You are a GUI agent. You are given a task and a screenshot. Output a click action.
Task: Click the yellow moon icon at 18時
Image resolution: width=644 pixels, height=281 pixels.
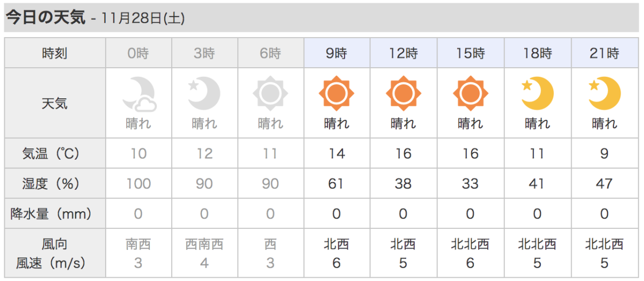537,94
